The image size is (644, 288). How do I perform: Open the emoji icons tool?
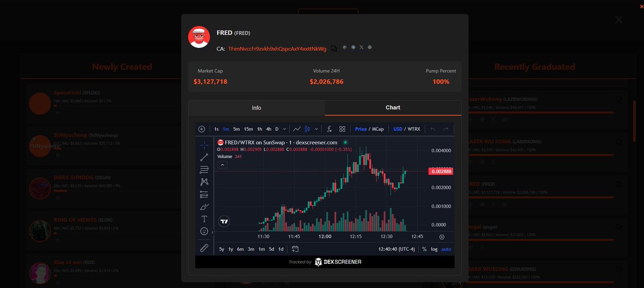pos(204,231)
